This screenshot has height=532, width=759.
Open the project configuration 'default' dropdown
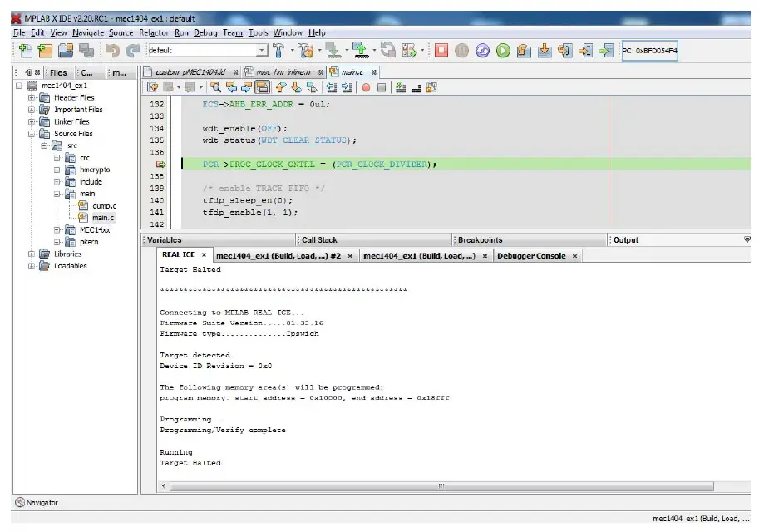pyautogui.click(x=262, y=52)
